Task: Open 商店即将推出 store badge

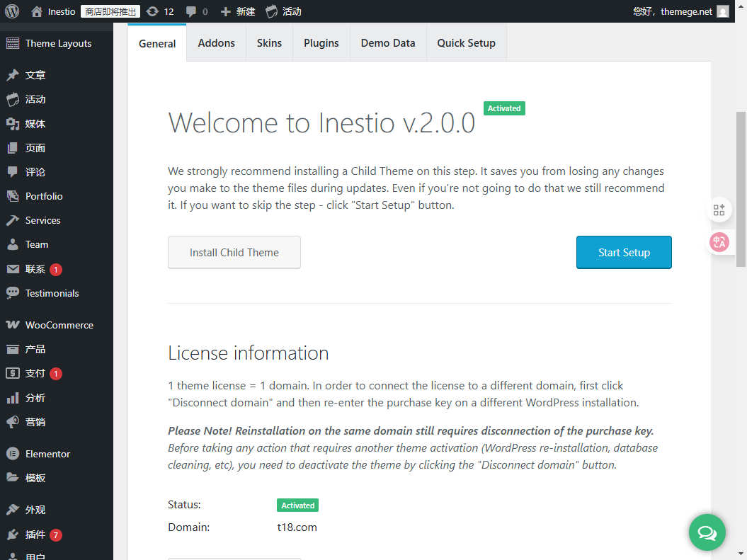Action: [x=110, y=11]
